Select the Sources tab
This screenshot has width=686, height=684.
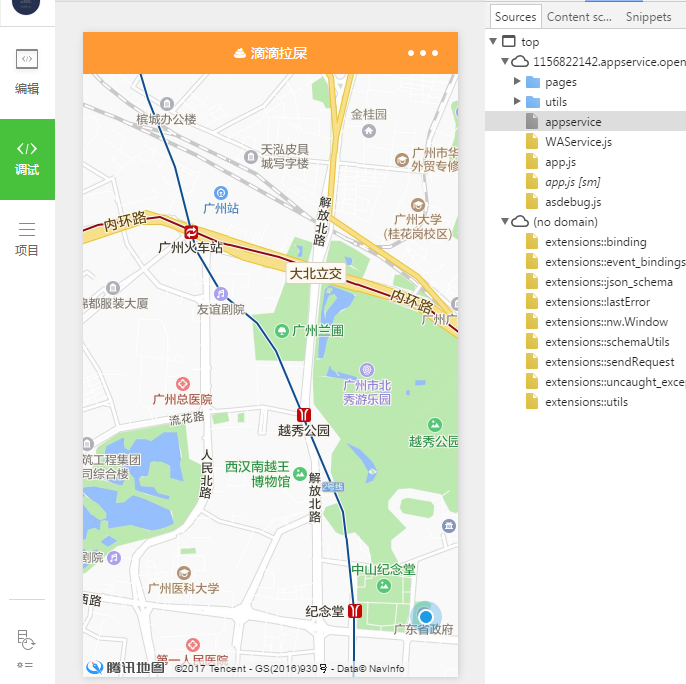point(515,17)
